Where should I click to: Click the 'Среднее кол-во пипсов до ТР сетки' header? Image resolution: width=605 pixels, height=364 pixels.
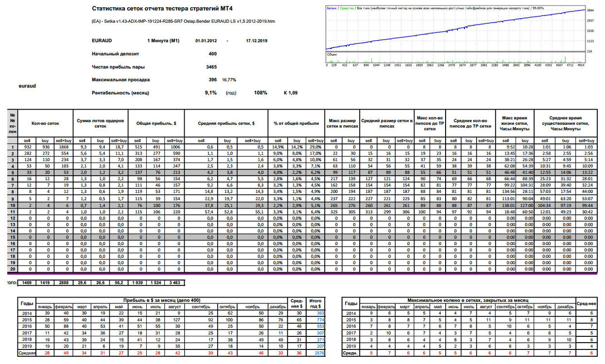coord(469,123)
